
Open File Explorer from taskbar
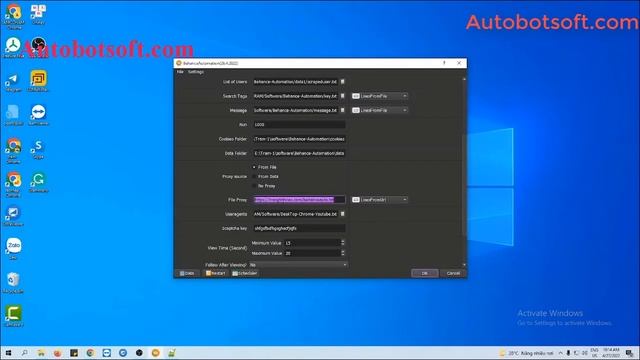[41, 353]
